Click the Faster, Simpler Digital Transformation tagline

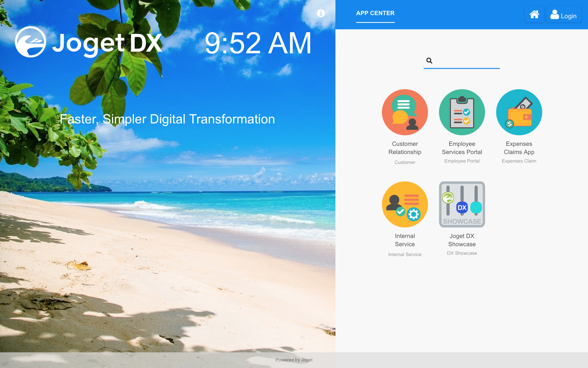click(167, 119)
